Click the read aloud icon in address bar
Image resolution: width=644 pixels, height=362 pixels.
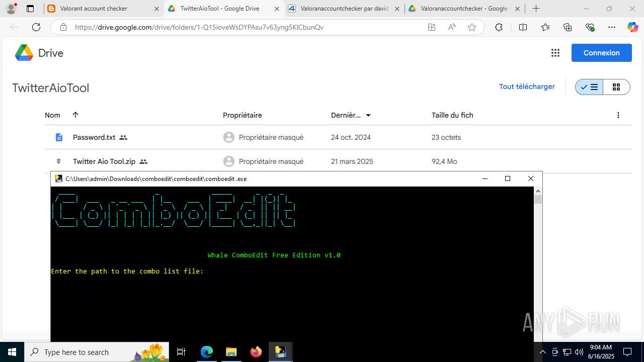pos(452,27)
